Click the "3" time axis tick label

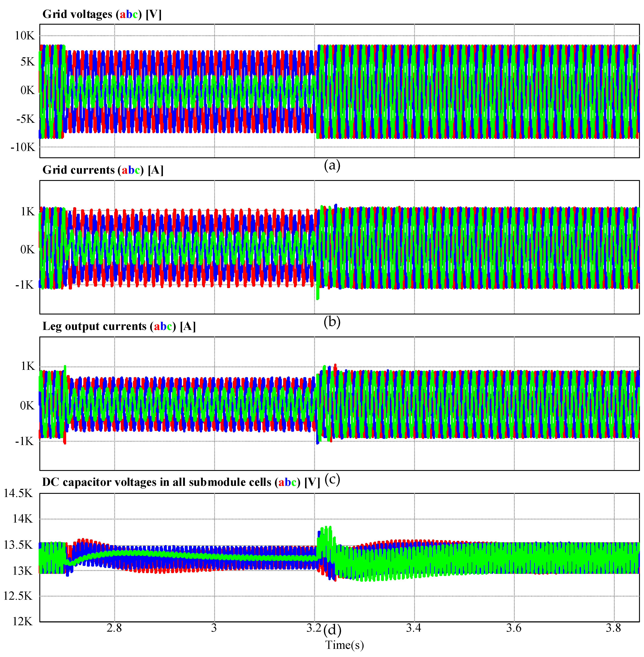(214, 628)
